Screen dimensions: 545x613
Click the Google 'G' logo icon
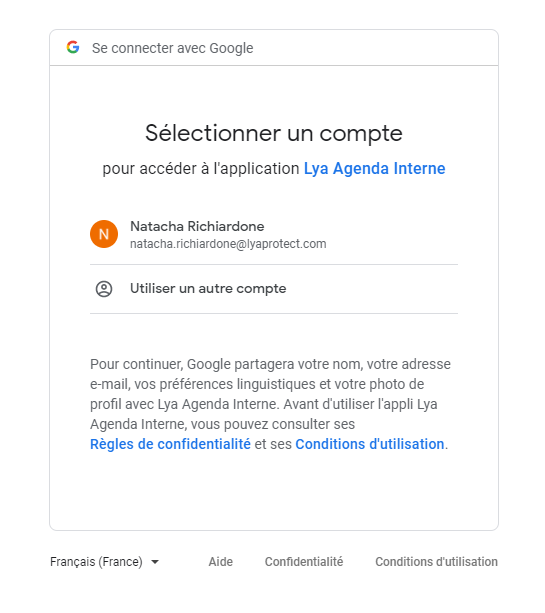[73, 47]
